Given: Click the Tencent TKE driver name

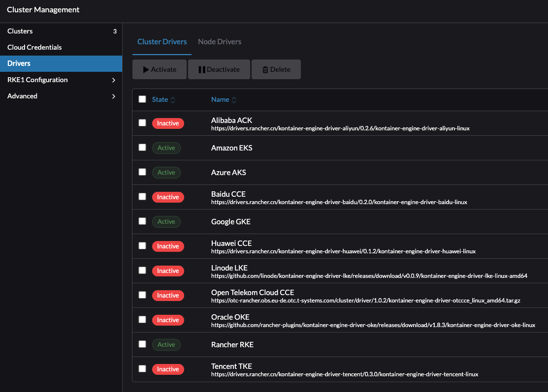Looking at the screenshot, I should coord(231,366).
